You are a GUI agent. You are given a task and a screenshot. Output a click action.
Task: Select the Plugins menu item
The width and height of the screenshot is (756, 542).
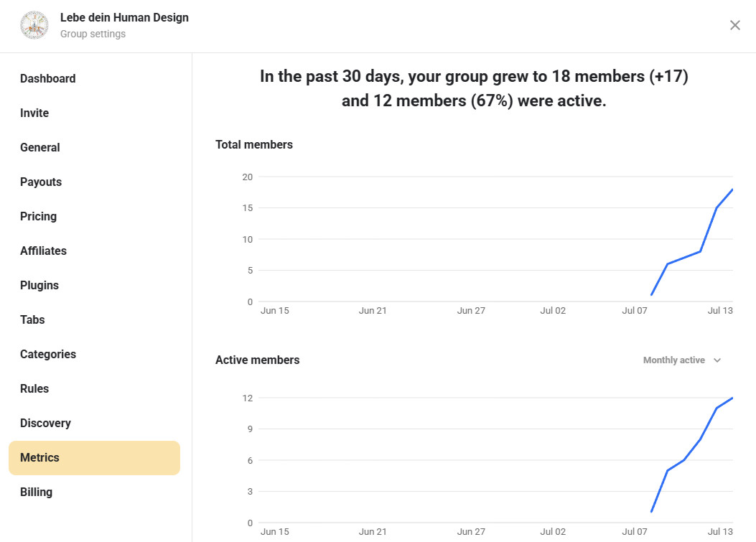point(39,286)
